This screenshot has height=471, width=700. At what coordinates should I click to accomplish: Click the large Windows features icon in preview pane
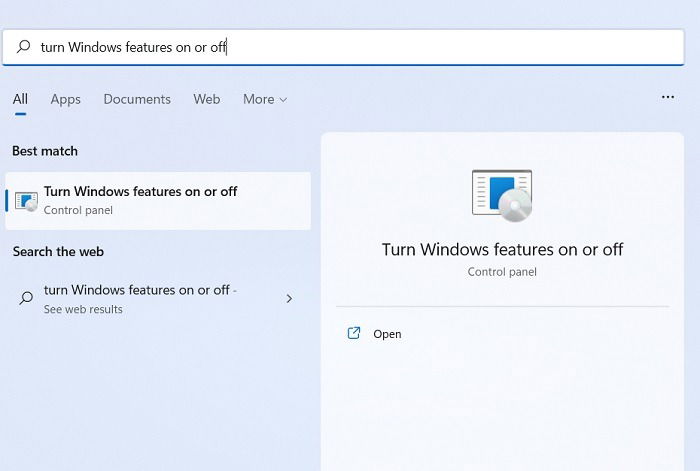[502, 196]
